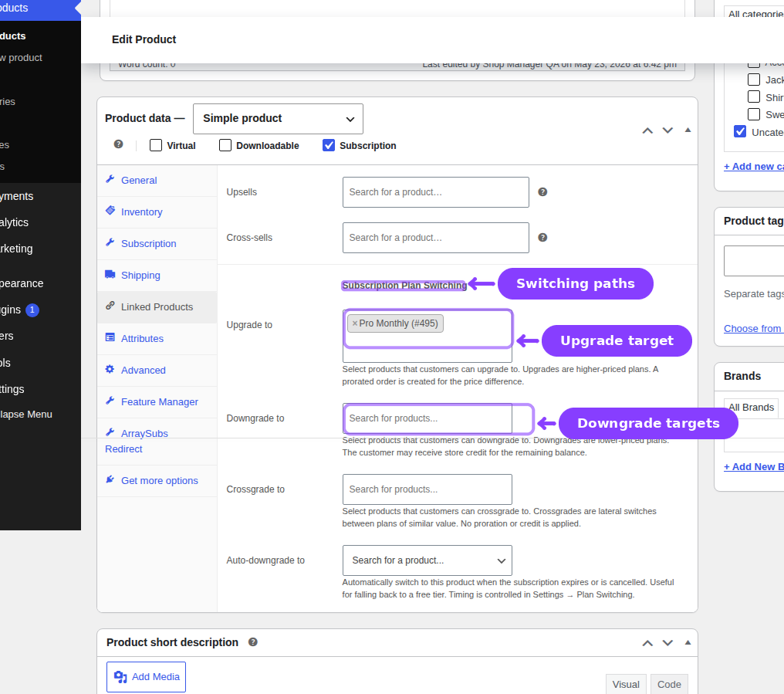Collapse the Product data panel
Viewport: 784px width, 694px height.
point(688,130)
